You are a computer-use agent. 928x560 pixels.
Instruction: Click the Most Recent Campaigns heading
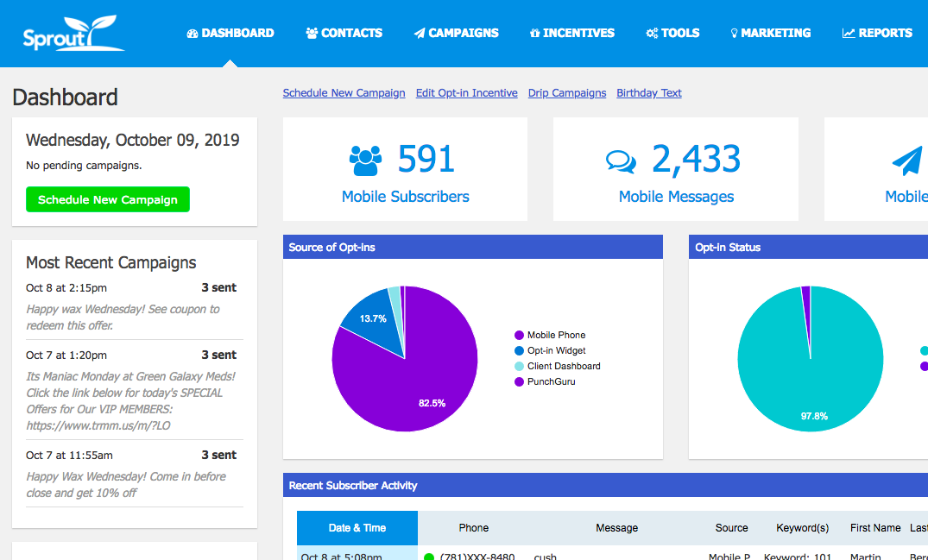[110, 262]
